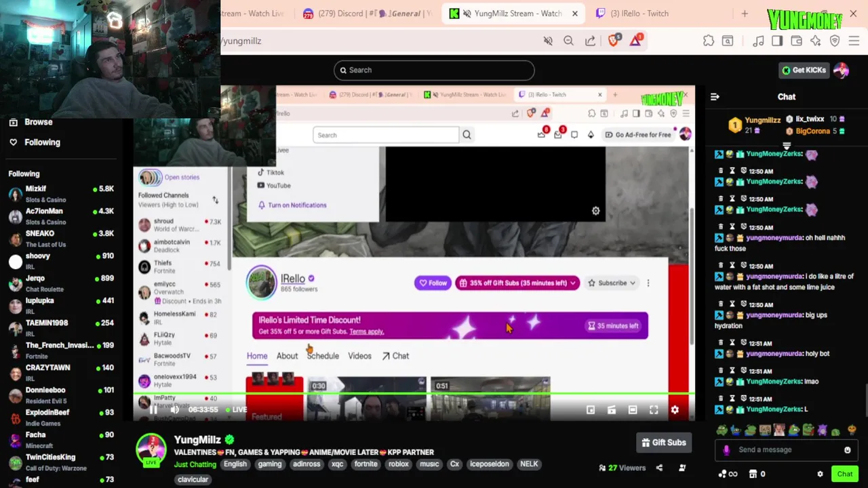
Task: Expand the chat leaderboard chevron
Action: [x=787, y=145]
